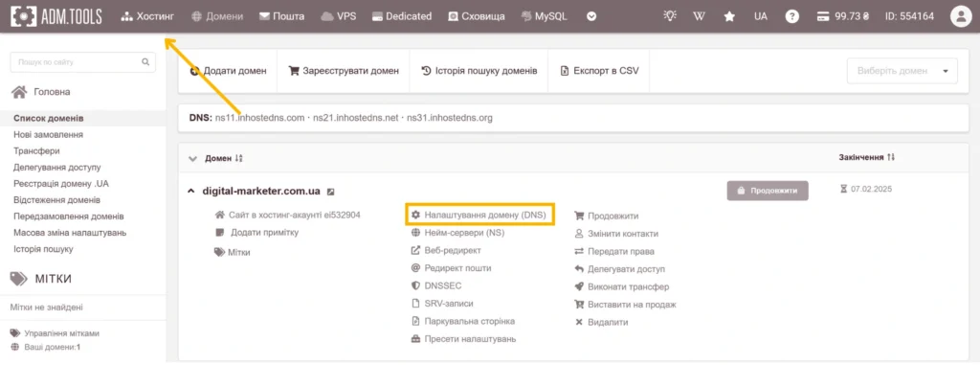Click the search magnifier icon
The width and height of the screenshot is (980, 365).
[145, 62]
